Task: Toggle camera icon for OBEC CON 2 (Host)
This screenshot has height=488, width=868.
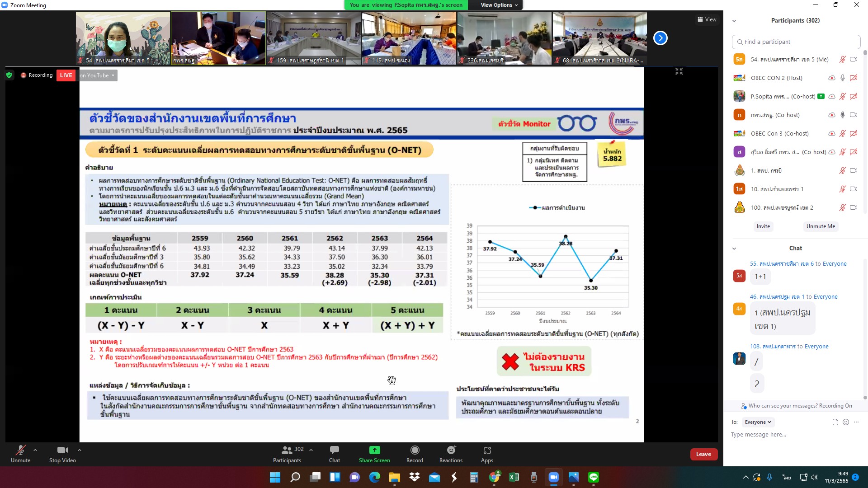Action: pyautogui.click(x=854, y=78)
